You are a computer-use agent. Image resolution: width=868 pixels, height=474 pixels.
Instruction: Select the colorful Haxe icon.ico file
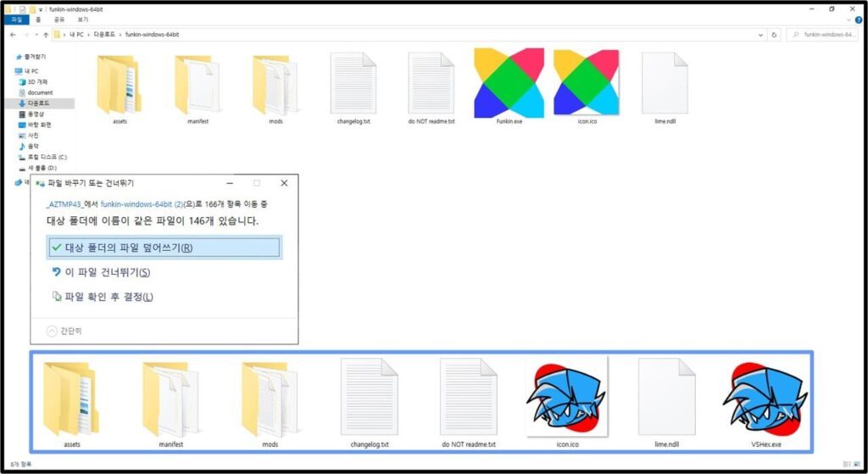[x=587, y=83]
